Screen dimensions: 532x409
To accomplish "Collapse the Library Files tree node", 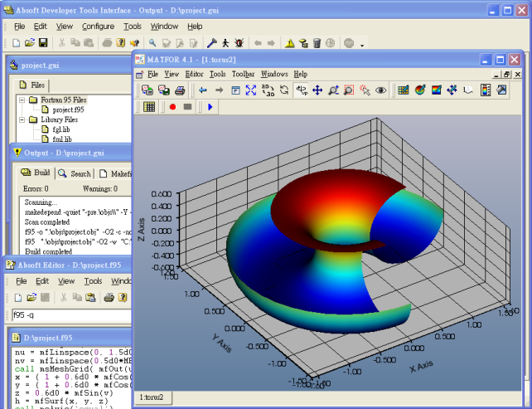I will (22, 119).
